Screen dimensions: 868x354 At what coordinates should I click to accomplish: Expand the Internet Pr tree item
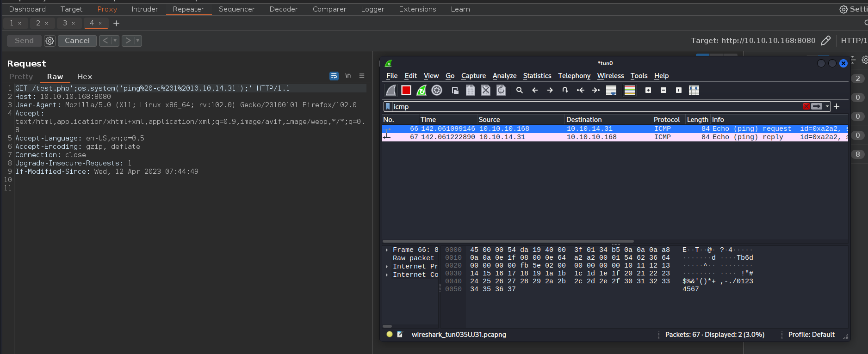point(387,267)
